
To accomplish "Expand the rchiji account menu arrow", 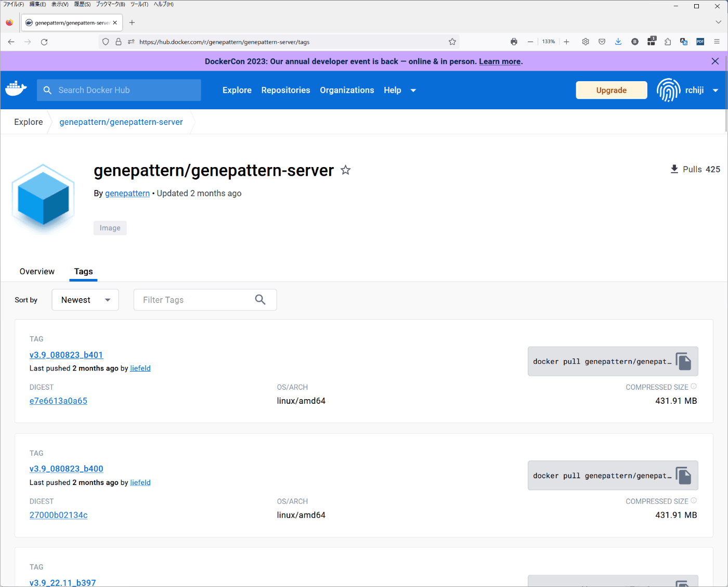I will (x=716, y=90).
